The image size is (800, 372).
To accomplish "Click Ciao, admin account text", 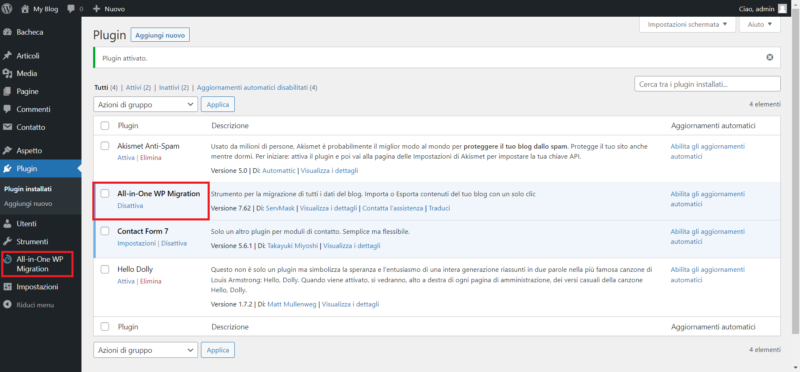I will pos(756,9).
